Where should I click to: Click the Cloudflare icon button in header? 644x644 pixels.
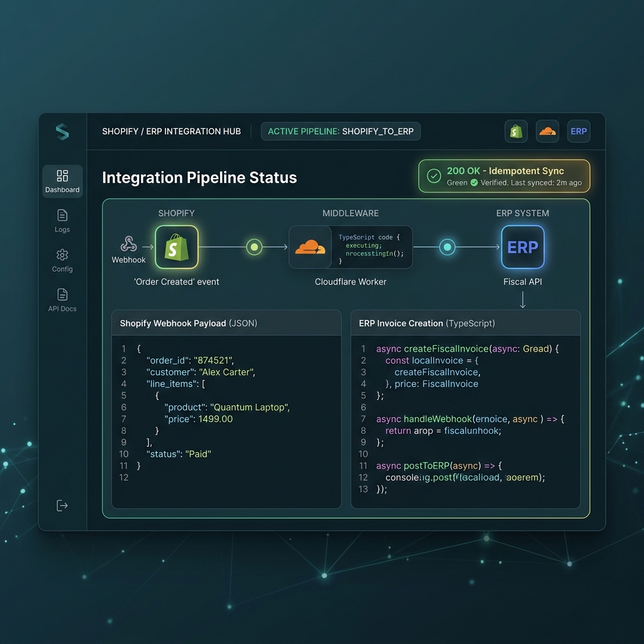coord(547,131)
